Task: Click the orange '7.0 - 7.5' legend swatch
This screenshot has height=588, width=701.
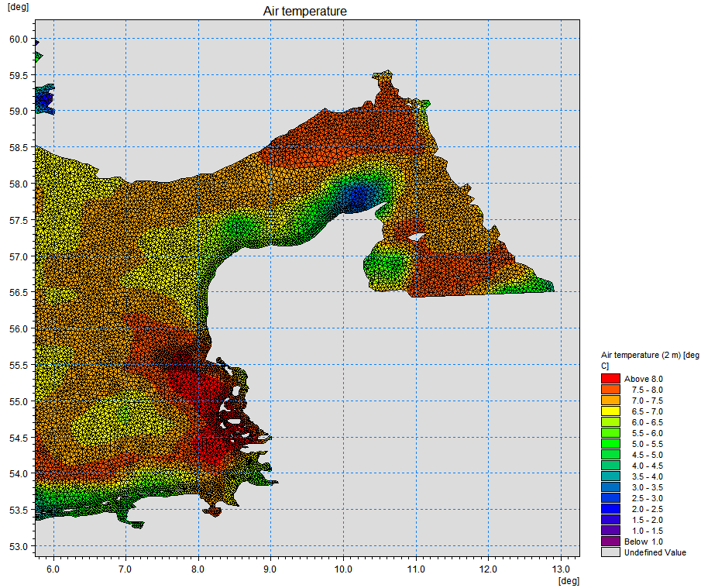Action: coord(611,401)
